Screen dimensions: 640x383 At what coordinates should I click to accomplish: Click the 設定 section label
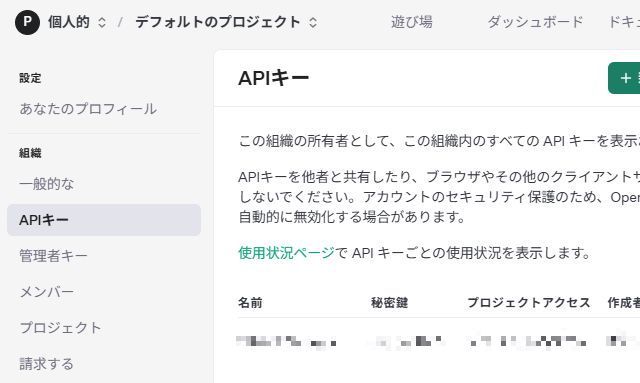tap(30, 78)
